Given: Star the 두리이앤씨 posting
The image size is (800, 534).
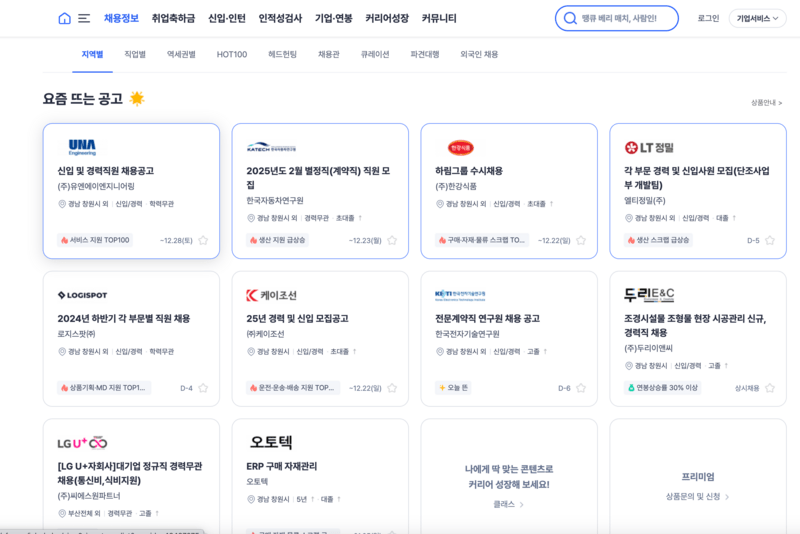Looking at the screenshot, I should (x=770, y=388).
